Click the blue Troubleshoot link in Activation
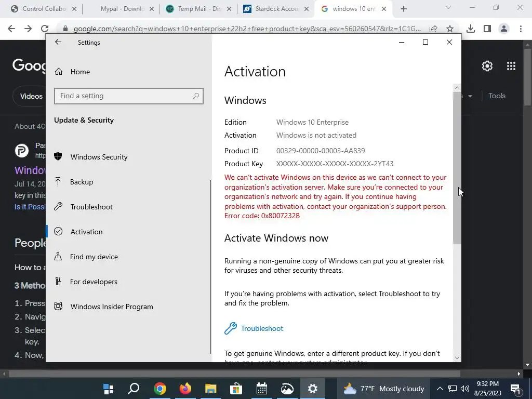532x399 pixels. pyautogui.click(x=262, y=328)
